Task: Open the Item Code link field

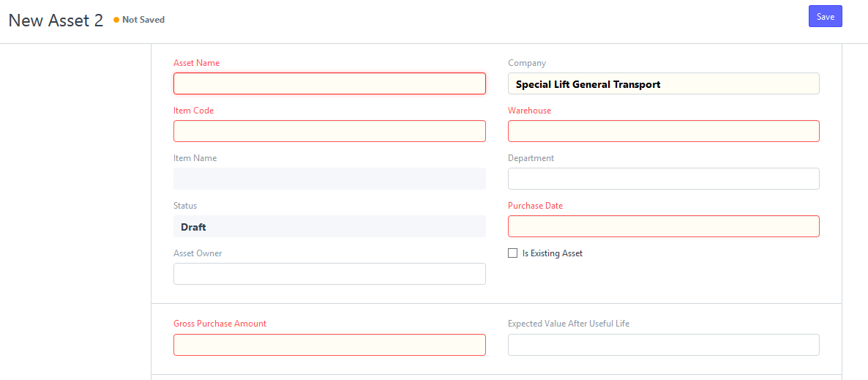Action: pyautogui.click(x=330, y=131)
